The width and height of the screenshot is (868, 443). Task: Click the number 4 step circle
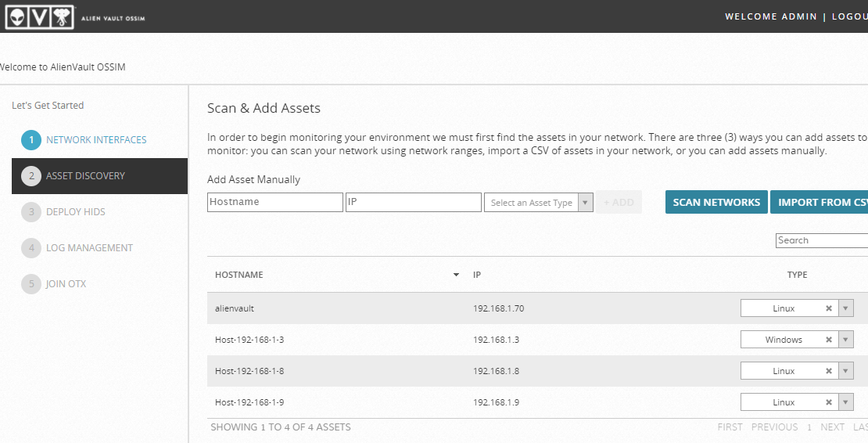31,248
